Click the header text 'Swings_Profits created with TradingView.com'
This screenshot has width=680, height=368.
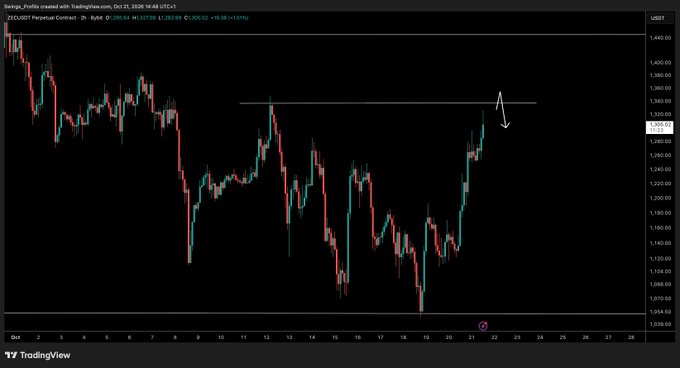click(x=58, y=7)
